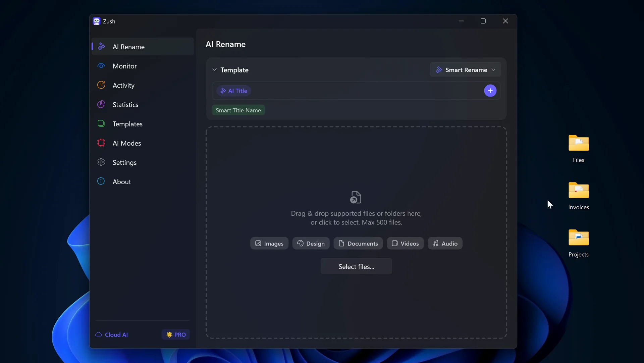
Task: Select the Images file type chip
Action: point(269,243)
